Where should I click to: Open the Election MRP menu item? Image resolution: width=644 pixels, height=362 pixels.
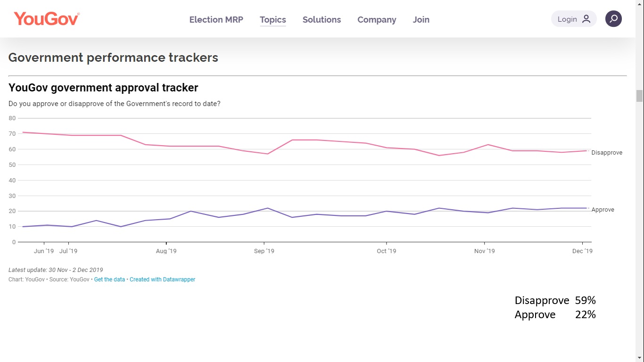click(x=216, y=19)
